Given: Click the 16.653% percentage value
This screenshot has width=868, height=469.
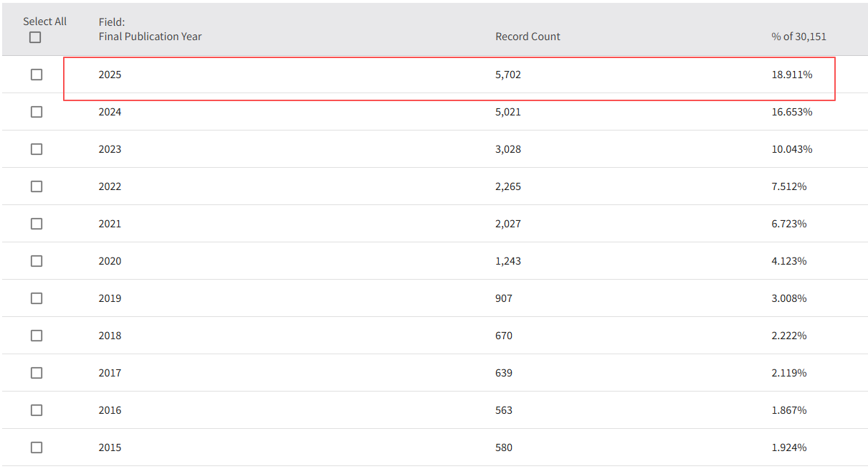Looking at the screenshot, I should tap(791, 112).
